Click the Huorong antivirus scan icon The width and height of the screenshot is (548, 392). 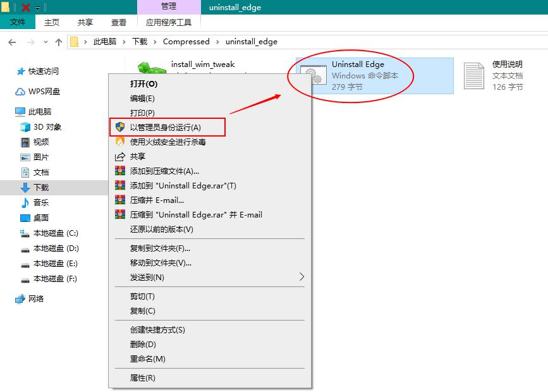[x=120, y=142]
